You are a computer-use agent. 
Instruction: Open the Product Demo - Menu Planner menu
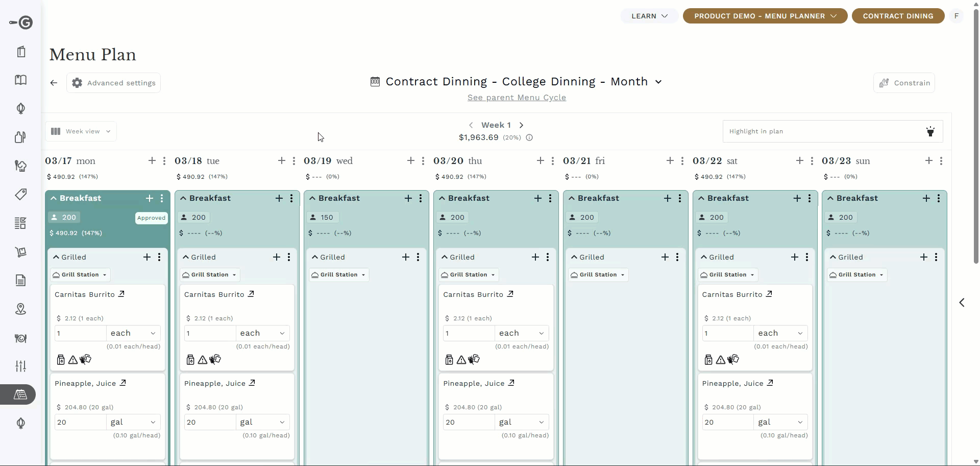[765, 16]
